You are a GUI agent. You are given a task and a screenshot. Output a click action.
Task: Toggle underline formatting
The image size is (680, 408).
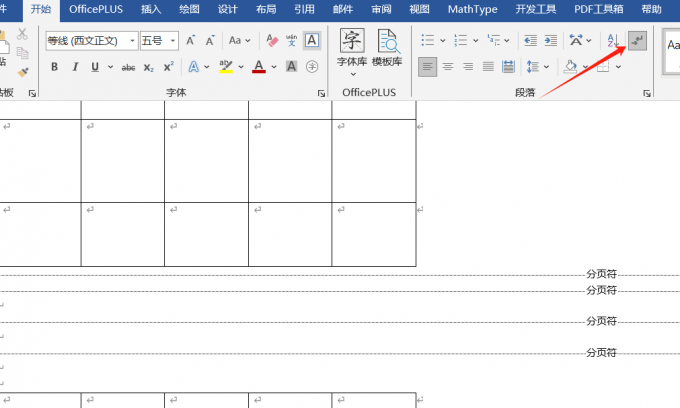95,67
